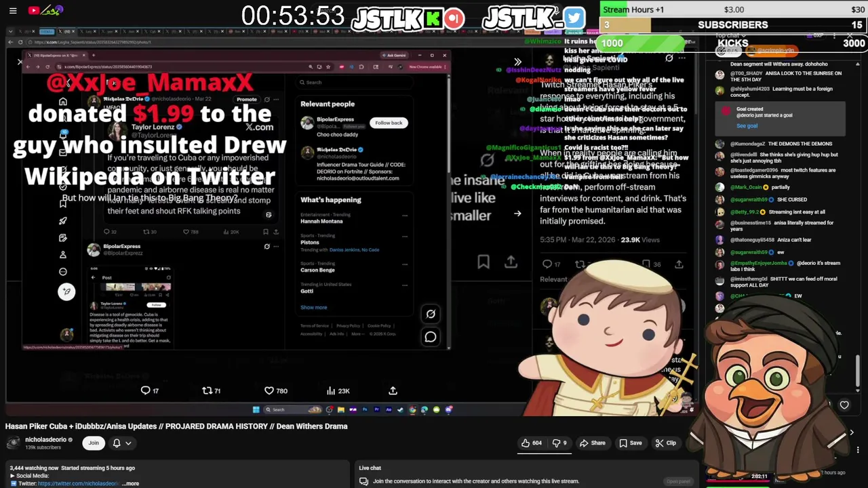The width and height of the screenshot is (868, 488).
Task: Click the tweet share upload icon beside 23K
Action: (x=393, y=390)
